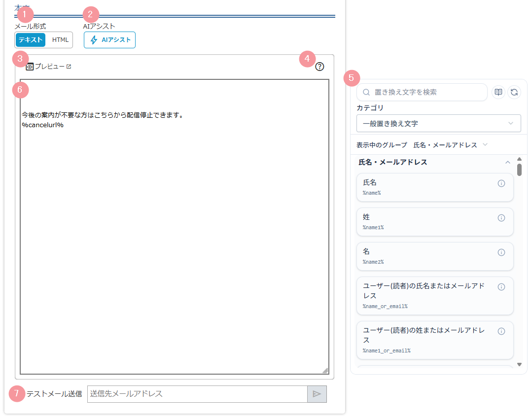Image resolution: width=531 pixels, height=420 pixels.
Task: Click the replacement list scrollbar thumb
Action: (x=519, y=170)
